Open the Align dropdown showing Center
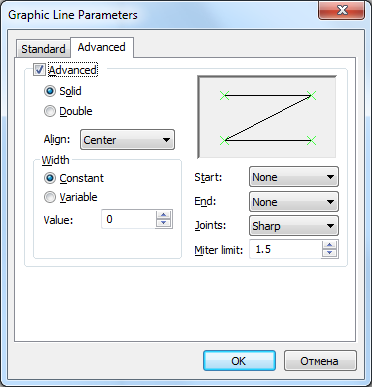 [127, 140]
